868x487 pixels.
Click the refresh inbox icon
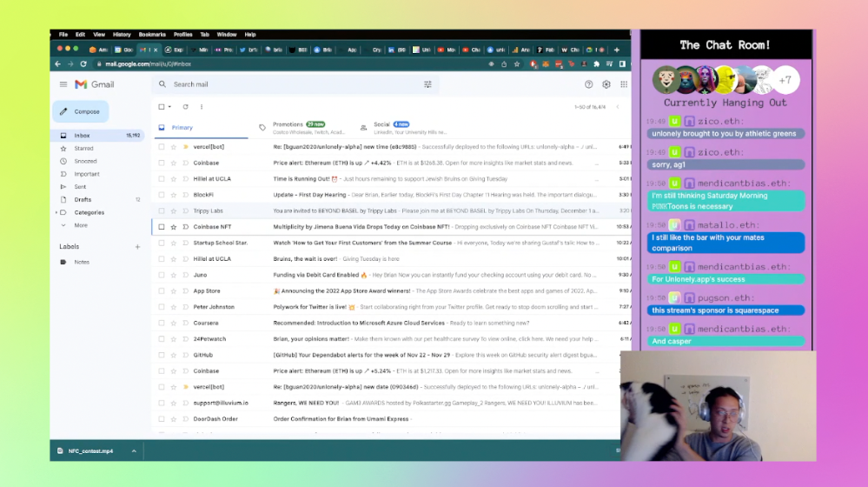[x=185, y=106]
